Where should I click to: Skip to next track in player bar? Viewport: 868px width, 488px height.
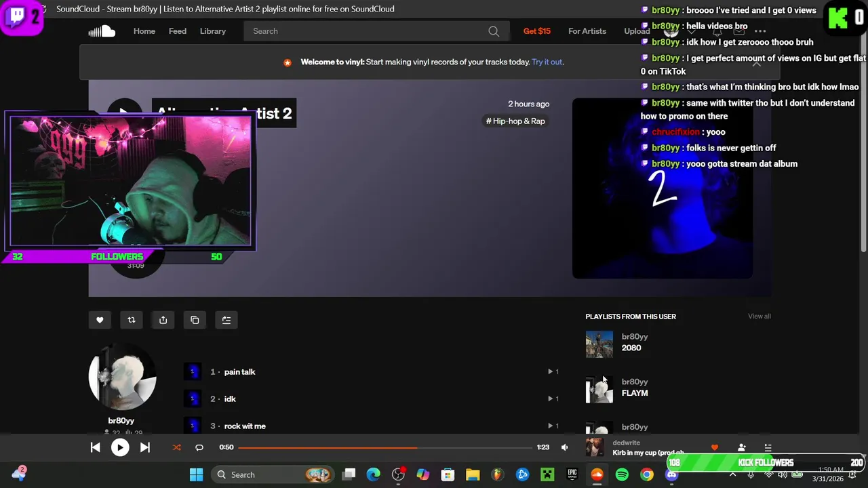[x=145, y=447]
